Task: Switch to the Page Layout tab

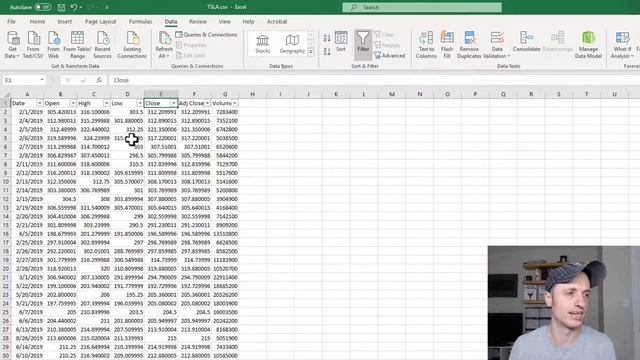Action: click(x=100, y=22)
